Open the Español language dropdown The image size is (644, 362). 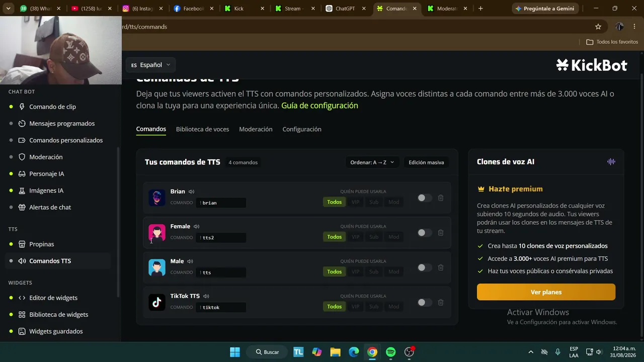click(x=150, y=65)
